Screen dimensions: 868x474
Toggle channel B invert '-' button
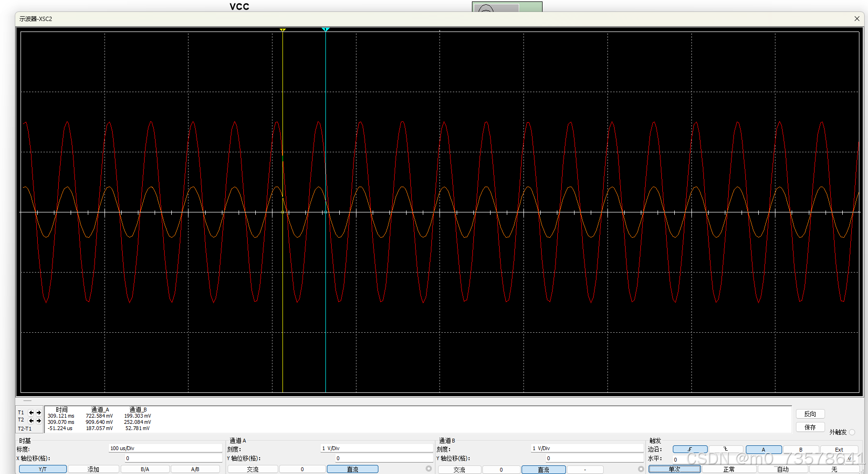(x=585, y=470)
